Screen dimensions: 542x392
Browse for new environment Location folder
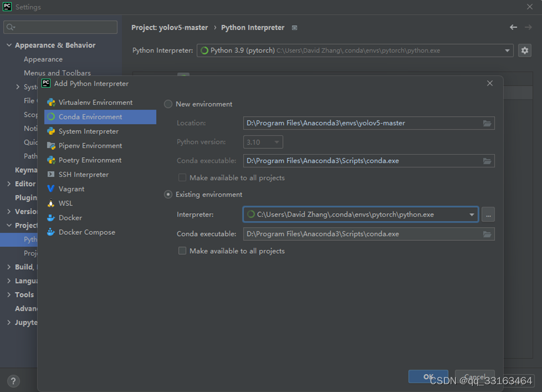pyautogui.click(x=487, y=123)
